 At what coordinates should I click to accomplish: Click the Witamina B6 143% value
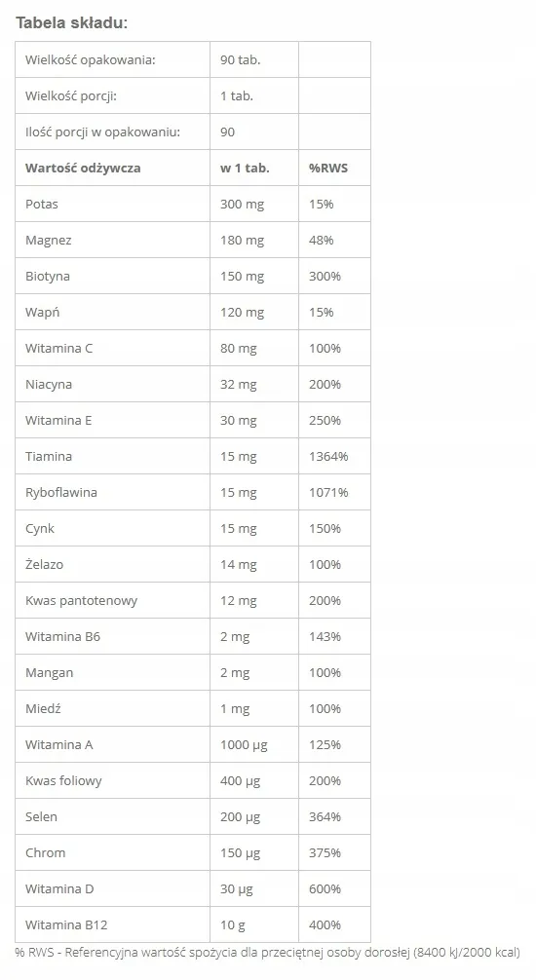click(325, 637)
